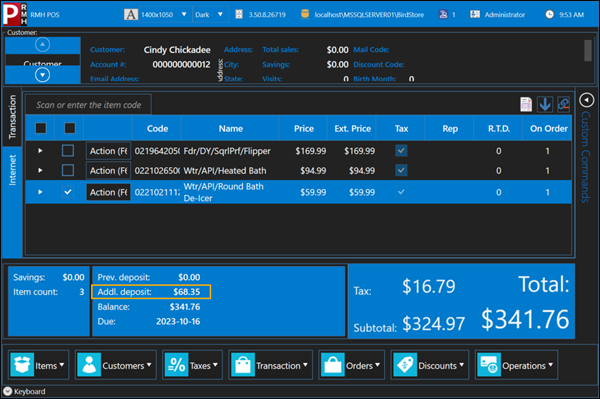Screen dimensions: 600x399
Task: Open the Items menu dropdown arrow
Action: tap(62, 365)
